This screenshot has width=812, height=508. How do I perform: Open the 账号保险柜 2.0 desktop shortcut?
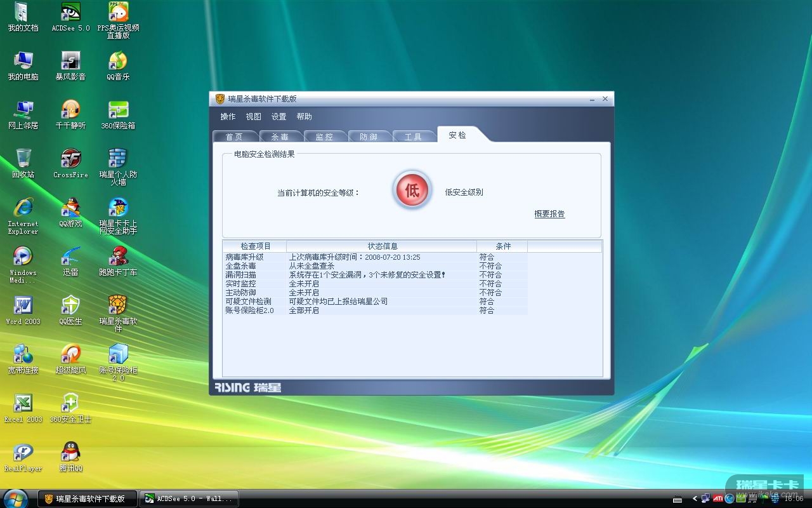pos(118,363)
